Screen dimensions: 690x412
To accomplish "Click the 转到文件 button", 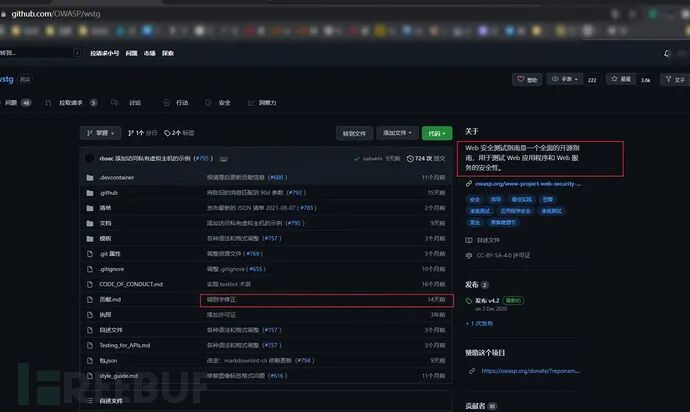I will [x=354, y=133].
